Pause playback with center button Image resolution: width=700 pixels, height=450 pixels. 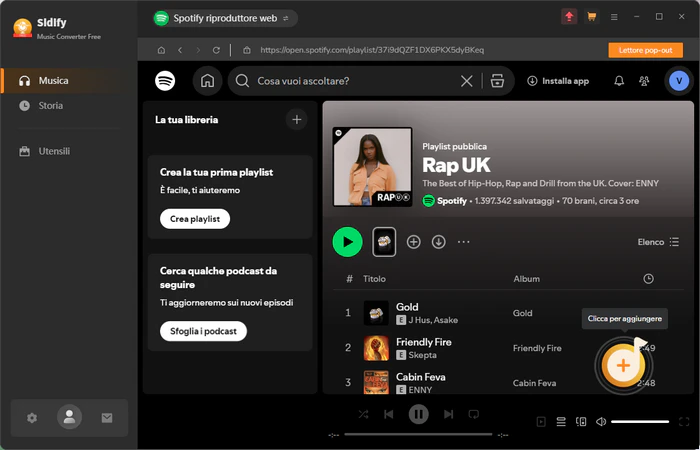[418, 414]
